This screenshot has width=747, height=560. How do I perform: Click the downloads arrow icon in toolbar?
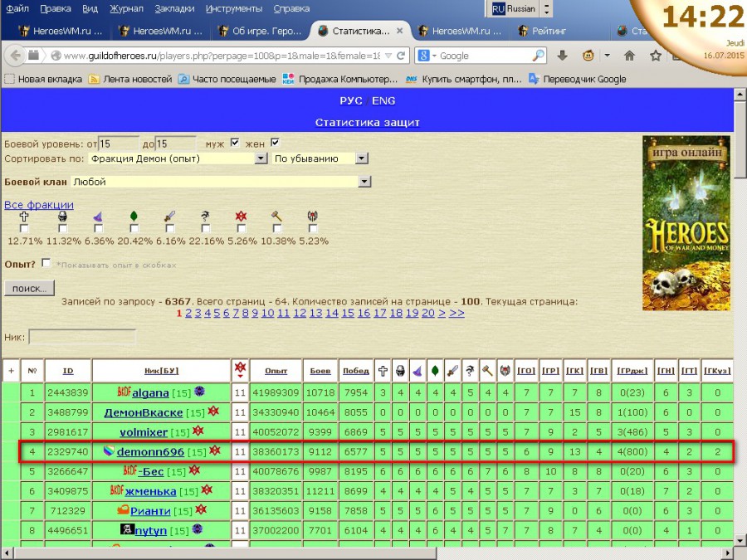point(562,56)
